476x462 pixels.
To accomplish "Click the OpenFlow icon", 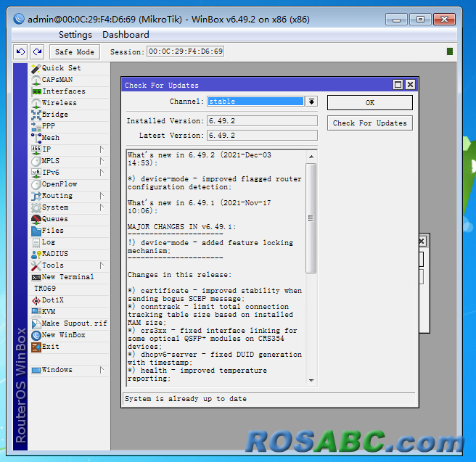I will pyautogui.click(x=36, y=184).
